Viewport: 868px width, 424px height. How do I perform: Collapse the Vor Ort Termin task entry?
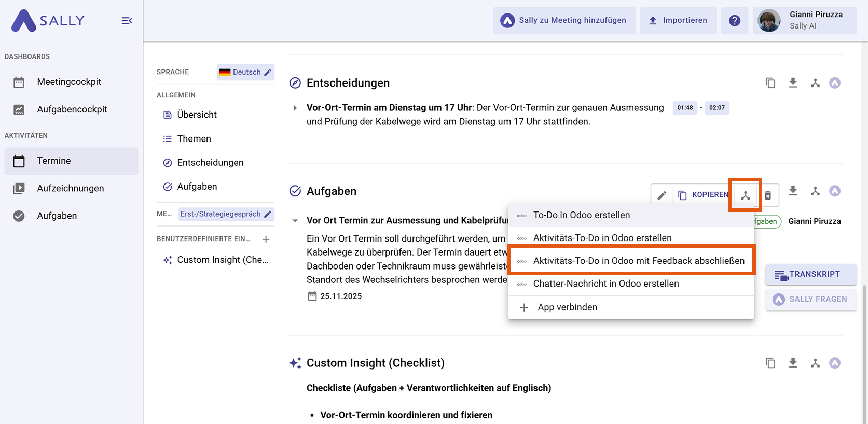[x=295, y=221]
